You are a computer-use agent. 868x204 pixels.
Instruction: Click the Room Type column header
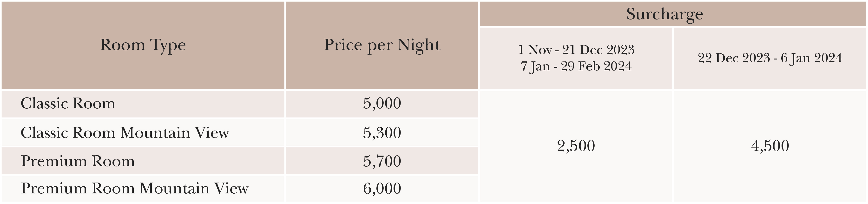(143, 46)
